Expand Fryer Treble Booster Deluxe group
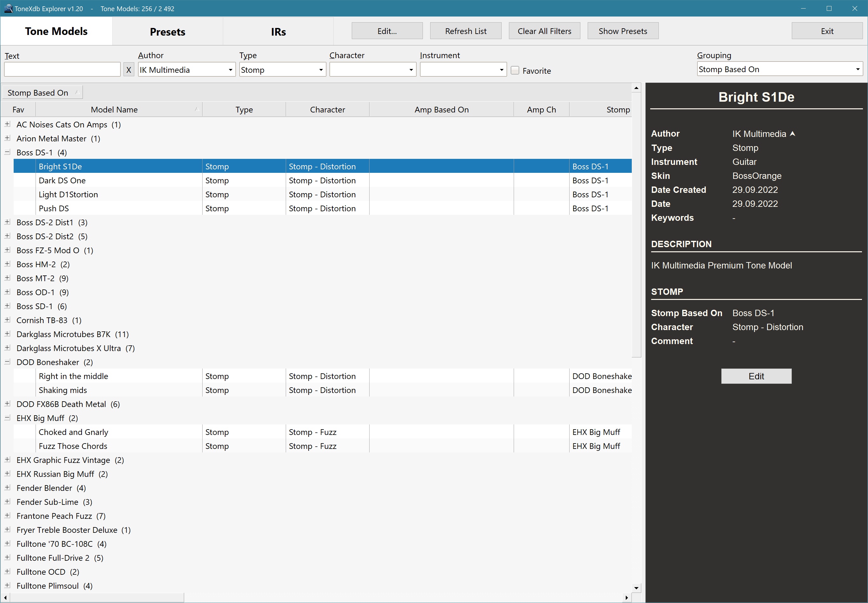 [x=7, y=529]
